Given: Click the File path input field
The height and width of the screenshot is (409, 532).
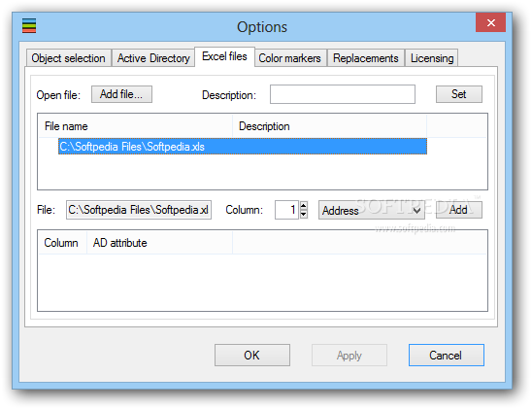Looking at the screenshot, I should click(x=139, y=210).
